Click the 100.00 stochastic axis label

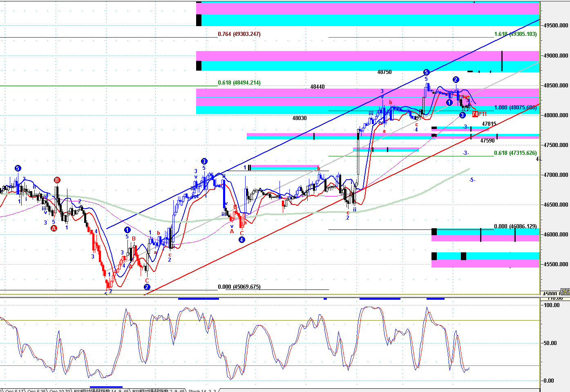pyautogui.click(x=552, y=305)
